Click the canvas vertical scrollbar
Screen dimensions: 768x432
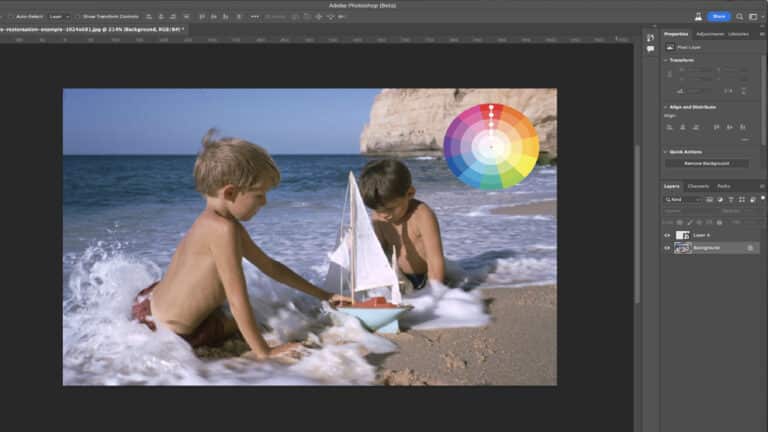(x=637, y=224)
